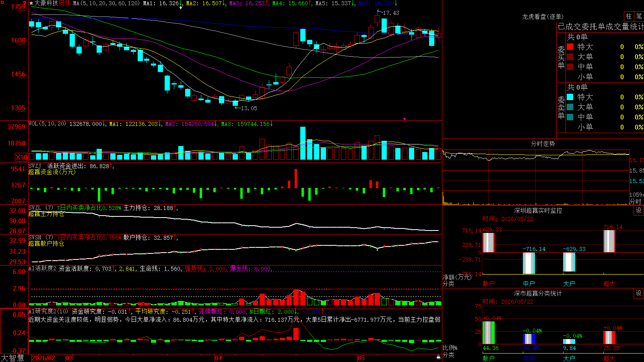Click the 大户 -629.33 bar in 深圳超赢实时监控
The height and width of the screenshot is (362, 644).
pos(569,262)
